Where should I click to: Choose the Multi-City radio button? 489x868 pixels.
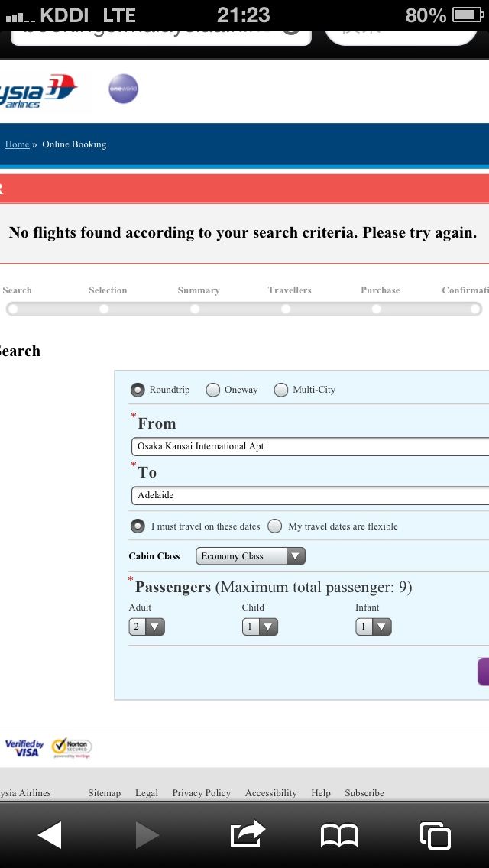point(280,390)
